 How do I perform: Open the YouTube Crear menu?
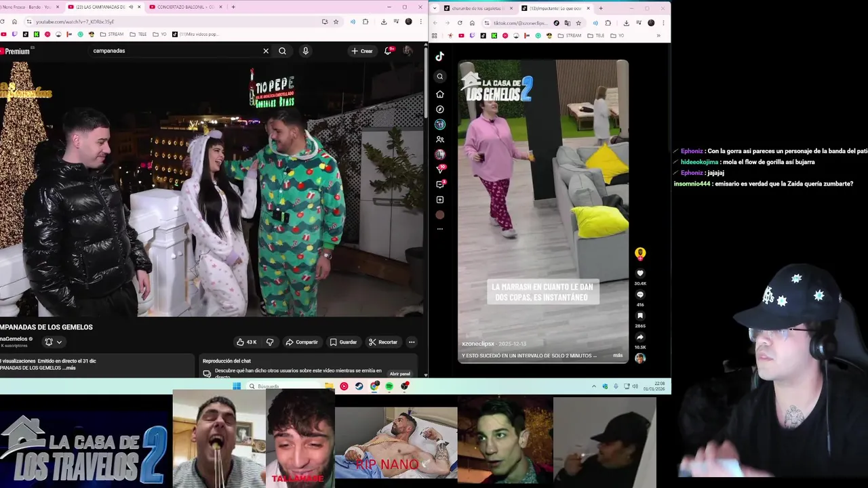362,51
